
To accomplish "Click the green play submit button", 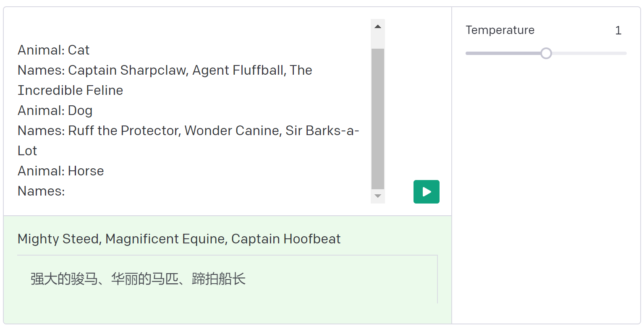I will tap(426, 192).
